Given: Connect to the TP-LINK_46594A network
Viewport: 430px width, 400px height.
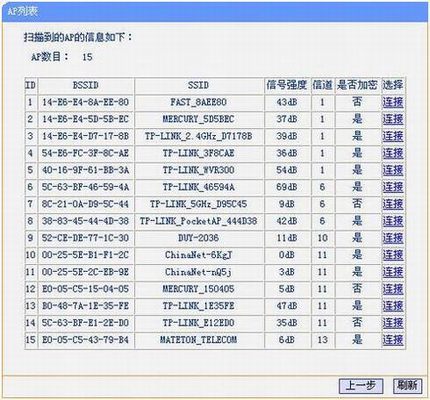Looking at the screenshot, I should point(393,187).
